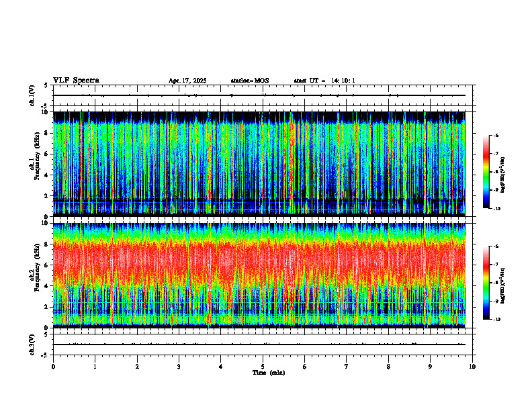The width and height of the screenshot is (532, 411).
Task: Click time axis tick label '2'
Action: point(137,367)
